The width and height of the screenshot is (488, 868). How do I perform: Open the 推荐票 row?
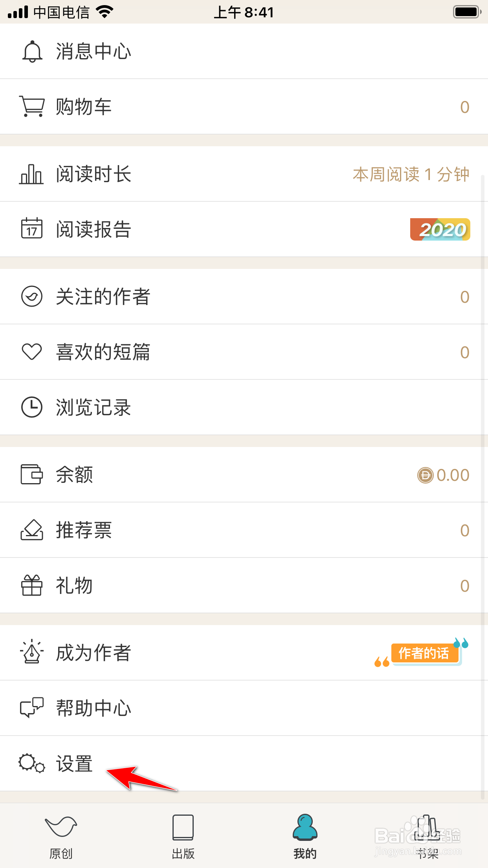pyautogui.click(x=244, y=530)
